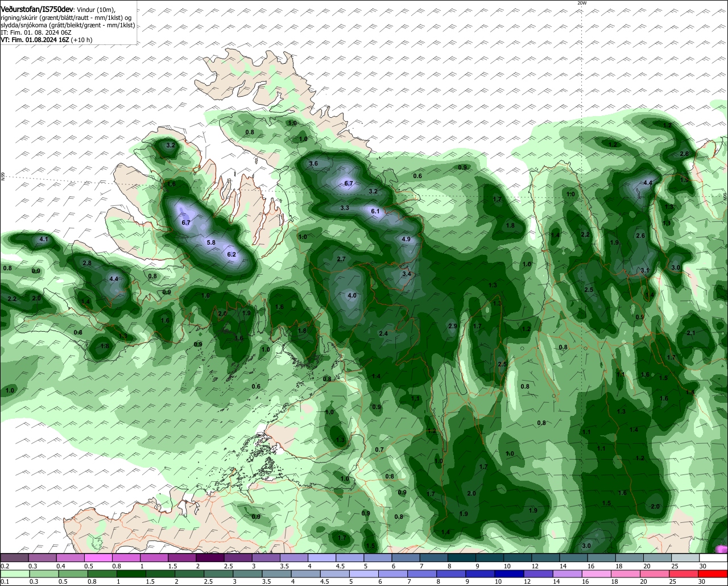Screen dimensions: 728x586
Task: Select the IT: Fim. 01. 08. 2024 06Z line
Action: point(36,32)
